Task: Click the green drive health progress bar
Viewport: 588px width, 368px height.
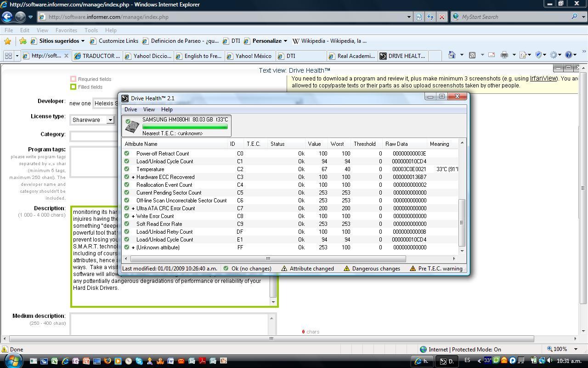Action: pyautogui.click(x=185, y=126)
